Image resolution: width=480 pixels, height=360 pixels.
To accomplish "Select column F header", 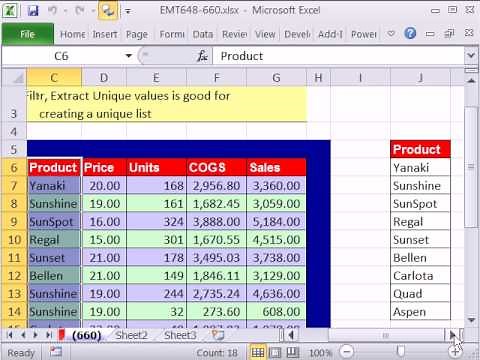I will coord(216,78).
